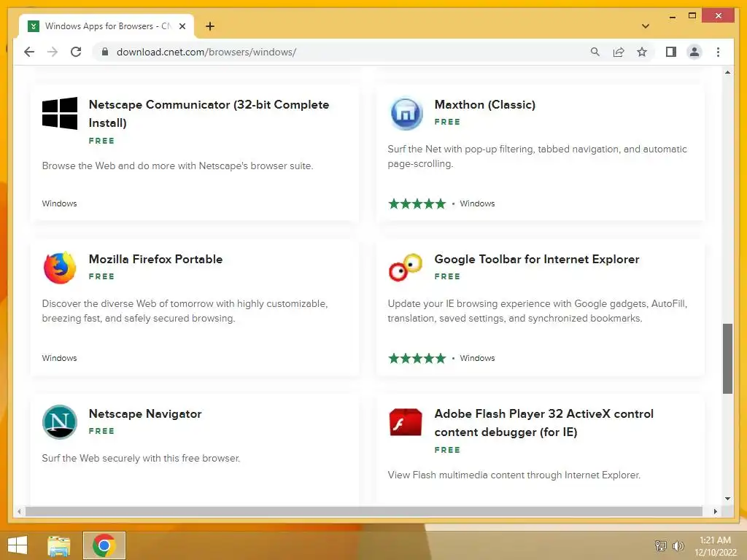Click the FREE label under Maxthon (Classic)
The image size is (747, 560).
click(x=447, y=122)
